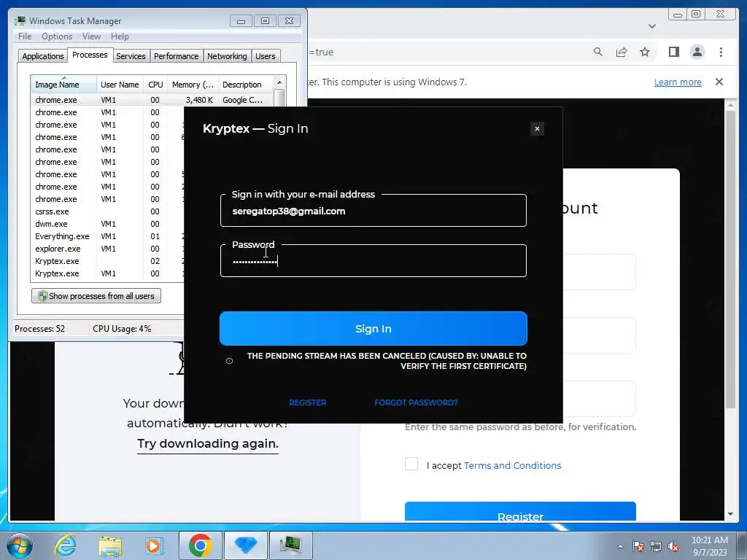This screenshot has width=747, height=560.
Task: Click the web page Register button
Action: pyautogui.click(x=520, y=511)
